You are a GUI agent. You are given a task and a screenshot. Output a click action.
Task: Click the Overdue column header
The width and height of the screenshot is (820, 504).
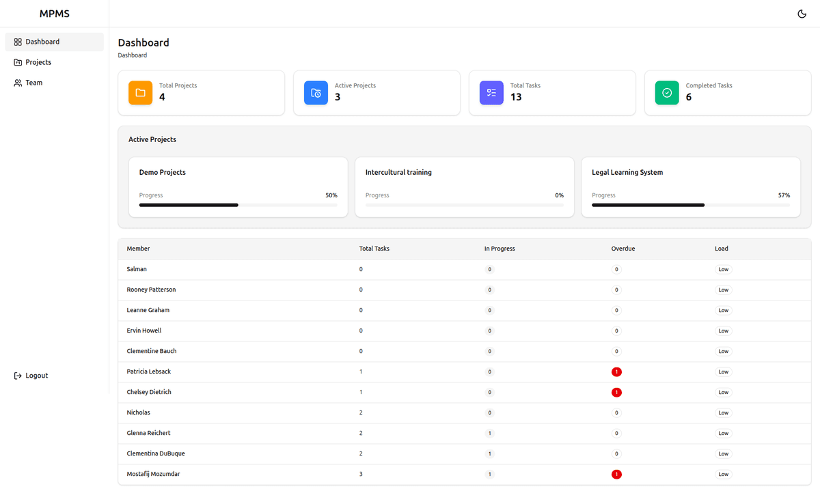click(623, 249)
